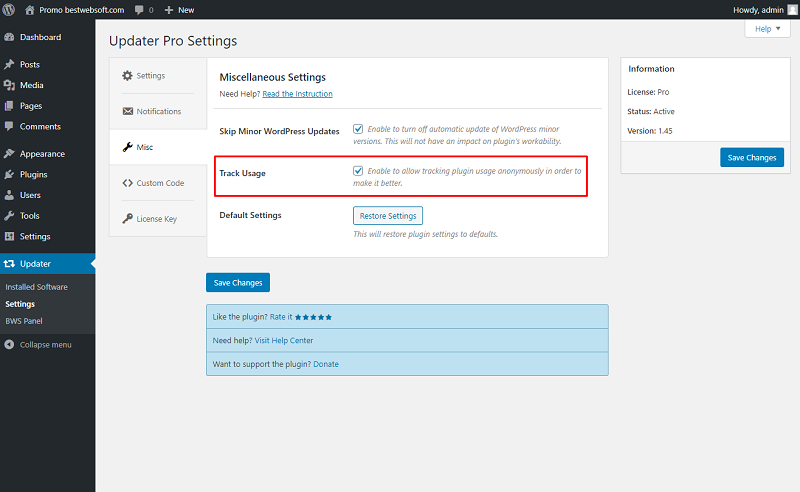The width and height of the screenshot is (800, 492).
Task: Follow the Visit Help Center link
Action: (284, 340)
